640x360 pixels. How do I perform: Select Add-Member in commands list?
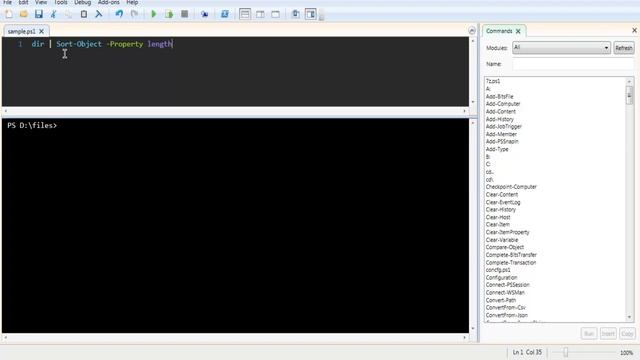(501, 134)
